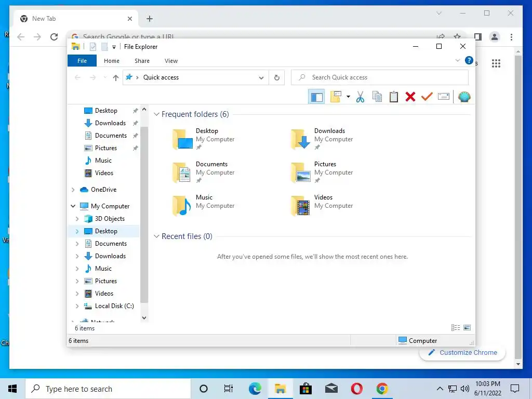Click the blue shell icon in toolbar
Screen dimensions: 532x399
tap(464, 97)
